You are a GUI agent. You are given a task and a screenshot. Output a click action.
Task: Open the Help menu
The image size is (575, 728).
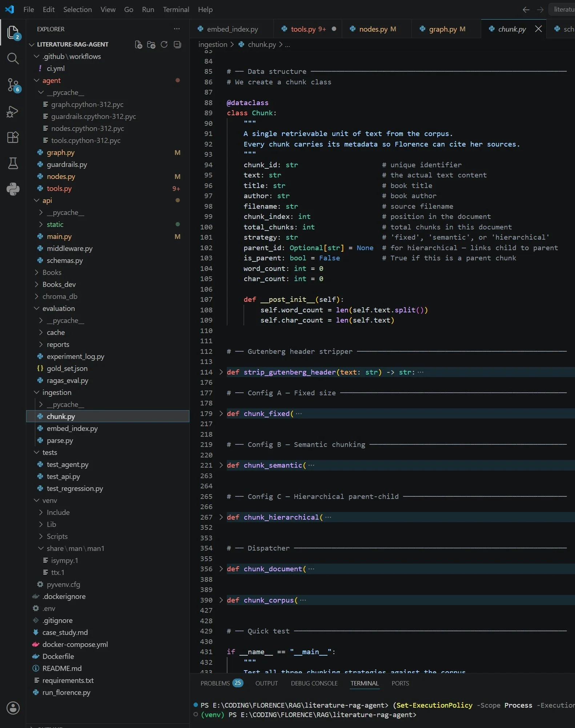point(205,9)
